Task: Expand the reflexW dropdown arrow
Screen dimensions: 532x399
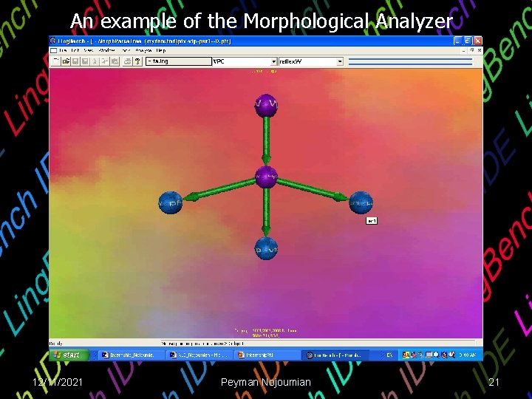Action: click(x=340, y=62)
